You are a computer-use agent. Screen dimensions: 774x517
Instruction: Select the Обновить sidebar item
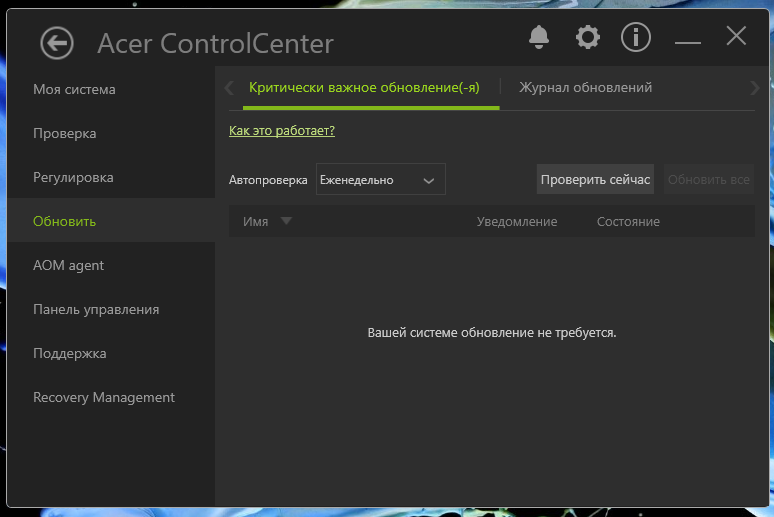point(111,221)
